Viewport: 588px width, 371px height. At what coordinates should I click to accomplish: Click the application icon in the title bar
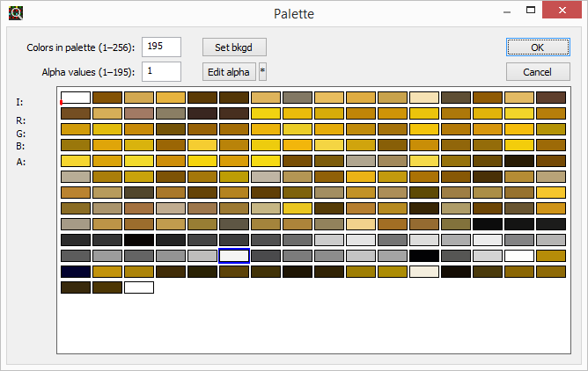point(16,12)
